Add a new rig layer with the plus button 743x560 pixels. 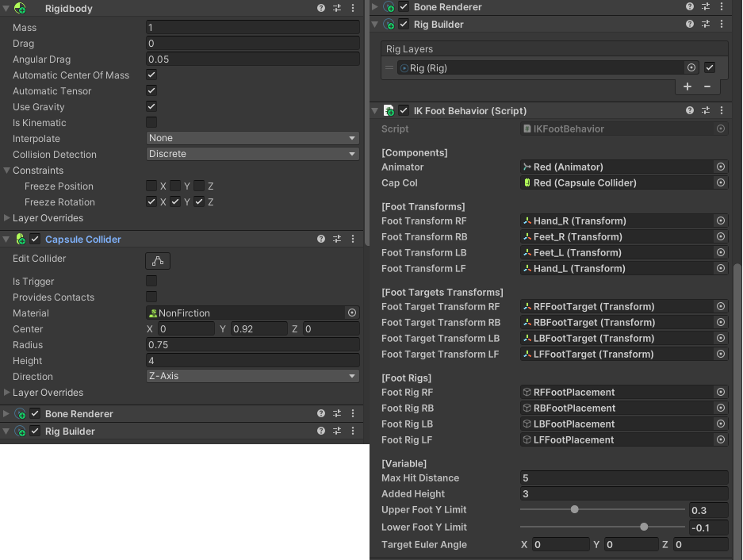pyautogui.click(x=687, y=86)
